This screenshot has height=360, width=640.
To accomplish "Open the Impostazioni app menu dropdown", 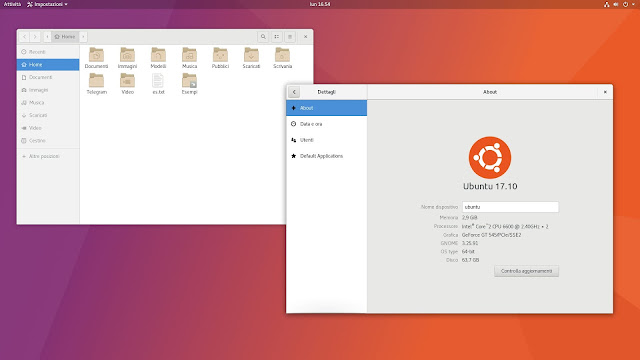I will click(47, 4).
